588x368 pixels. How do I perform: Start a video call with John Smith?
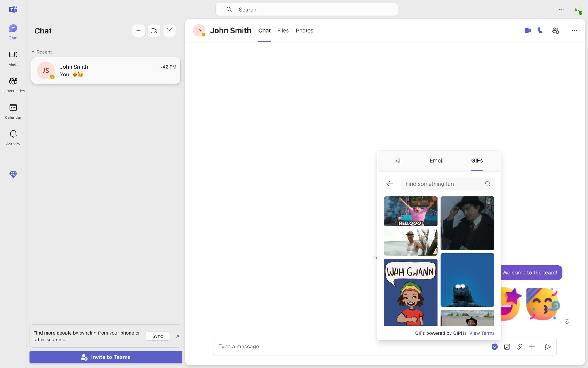pos(527,30)
